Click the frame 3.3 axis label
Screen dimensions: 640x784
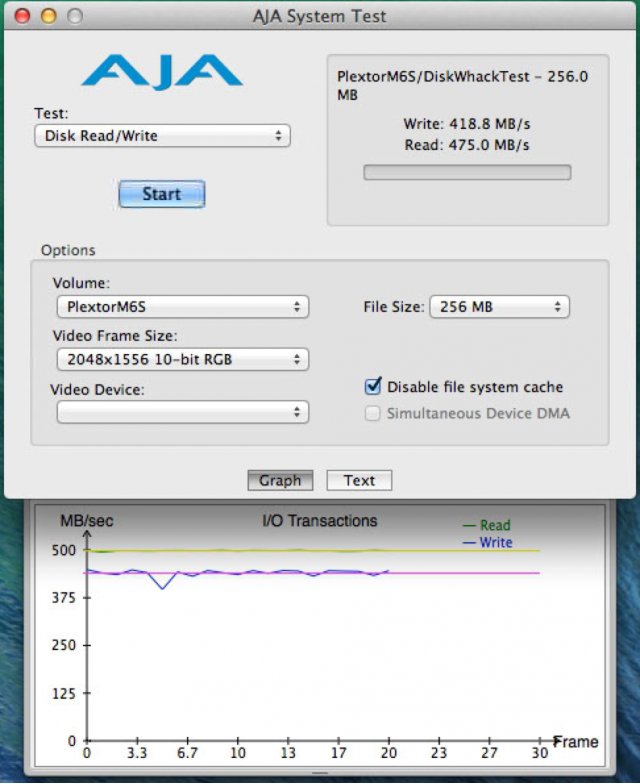pos(137,753)
